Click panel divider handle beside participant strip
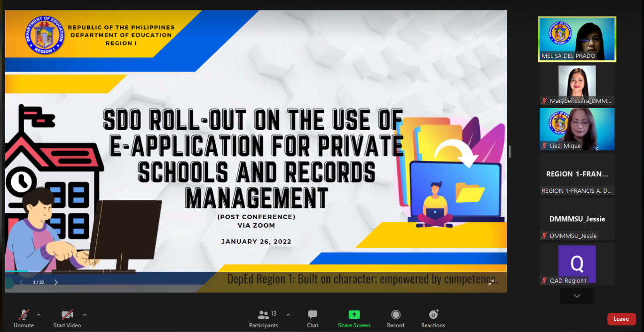Screen dimensions: 644x332 coord(510,151)
